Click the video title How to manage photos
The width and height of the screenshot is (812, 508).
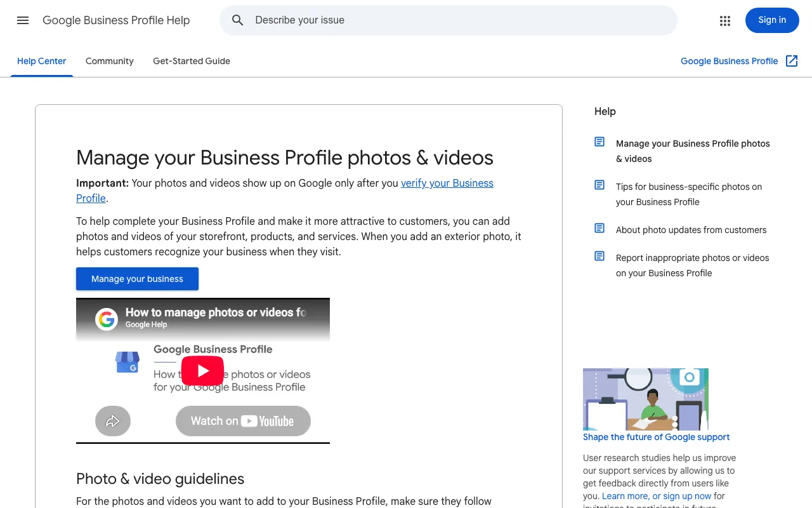pyautogui.click(x=216, y=312)
